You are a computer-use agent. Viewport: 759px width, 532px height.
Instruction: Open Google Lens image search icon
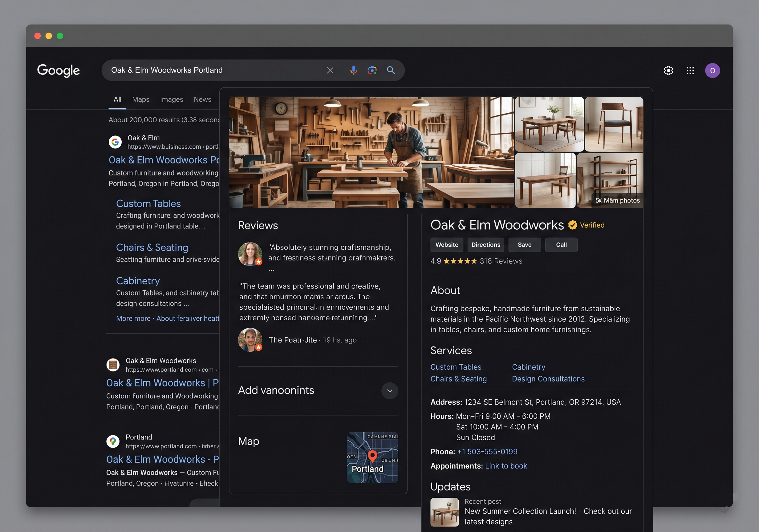coord(372,70)
